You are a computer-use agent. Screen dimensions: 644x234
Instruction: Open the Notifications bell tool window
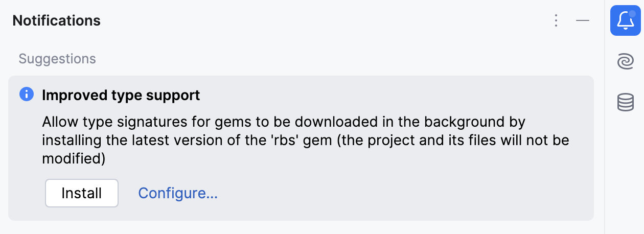[625, 21]
